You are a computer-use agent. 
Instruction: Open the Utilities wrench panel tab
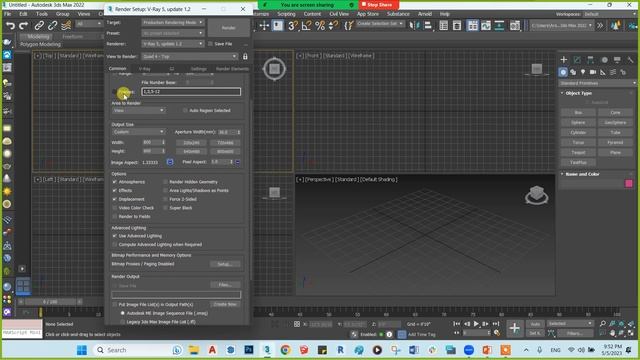(630, 60)
